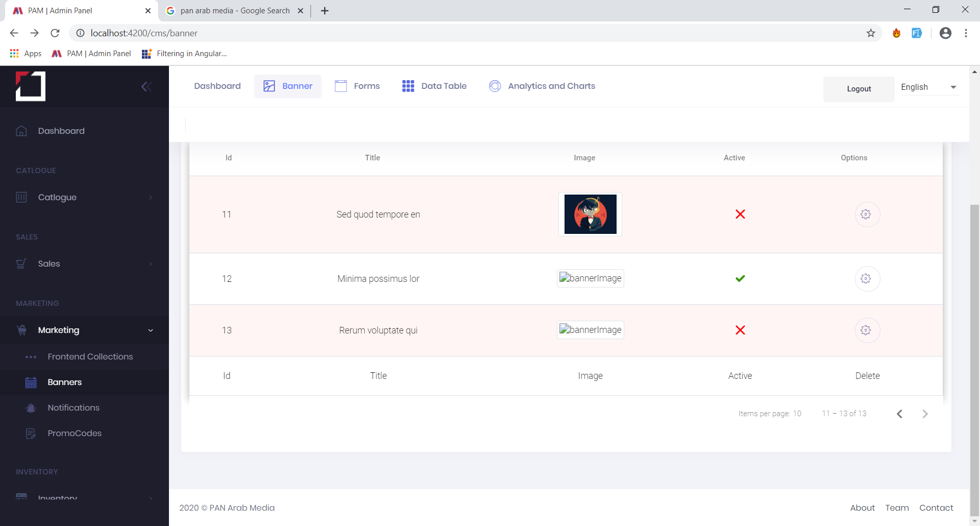Click the Logout button

(859, 89)
